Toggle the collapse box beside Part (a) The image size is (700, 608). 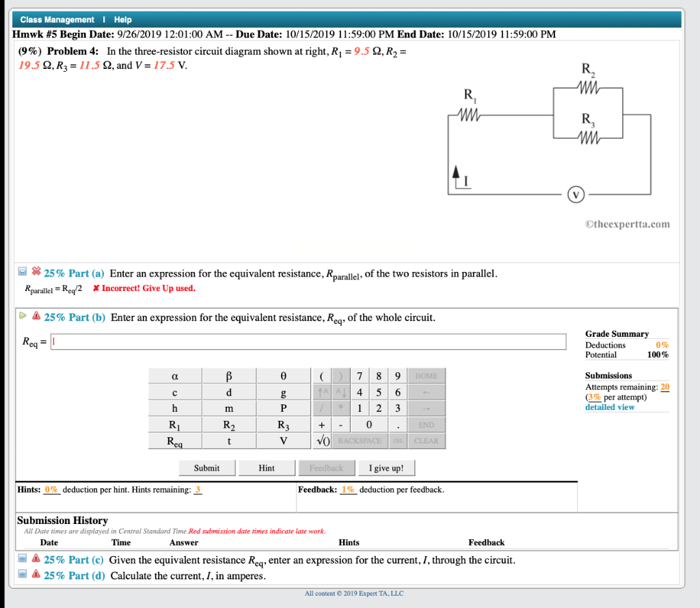(x=22, y=273)
